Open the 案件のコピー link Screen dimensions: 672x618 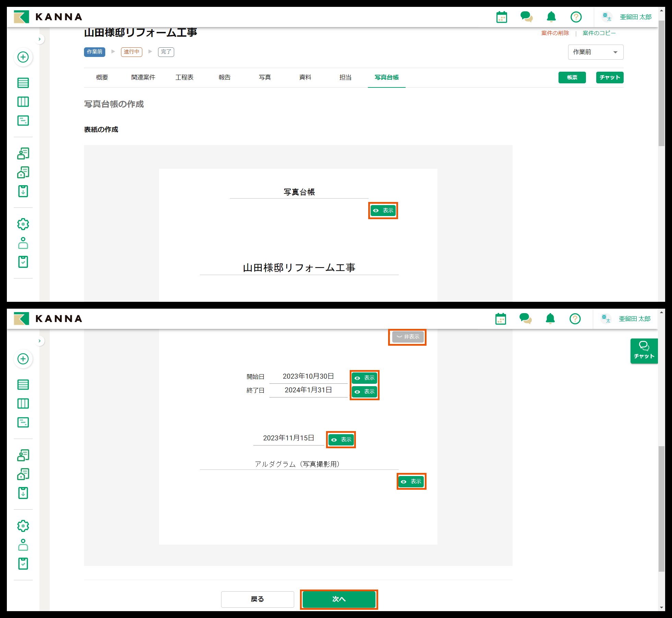599,33
